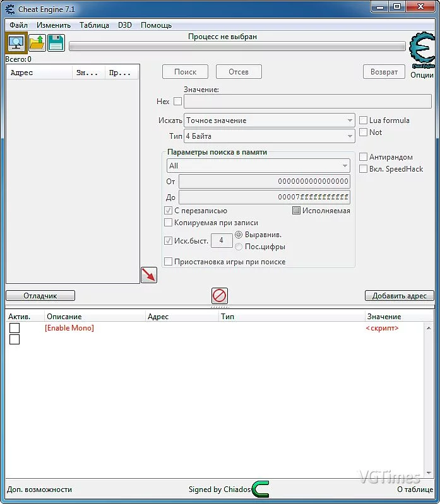Viewport: 440px width, 504px height.
Task: Click the До end address field
Action: 265,197
